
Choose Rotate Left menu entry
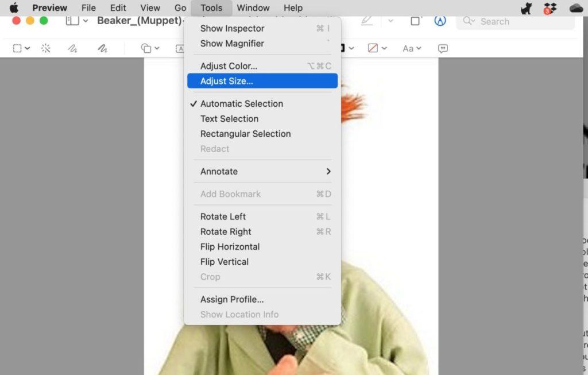pyautogui.click(x=223, y=217)
